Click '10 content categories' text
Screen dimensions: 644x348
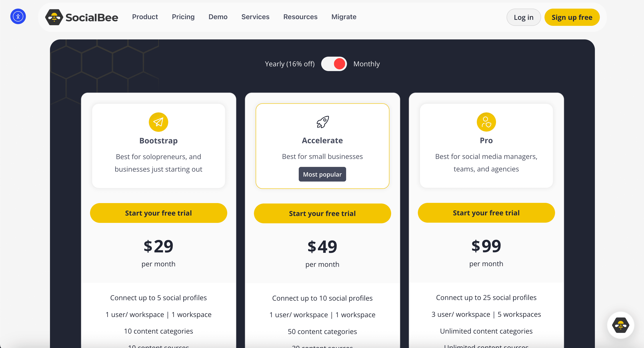[x=159, y=331]
